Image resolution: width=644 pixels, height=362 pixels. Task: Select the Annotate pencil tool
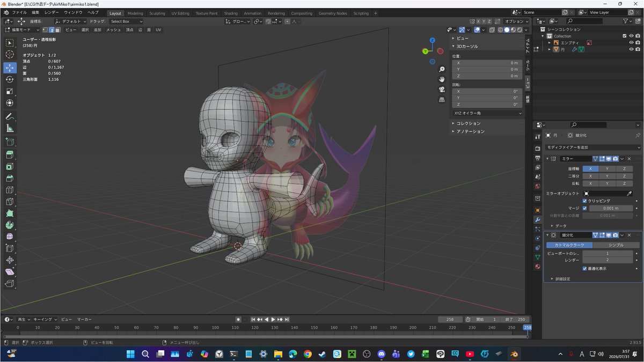point(10,116)
